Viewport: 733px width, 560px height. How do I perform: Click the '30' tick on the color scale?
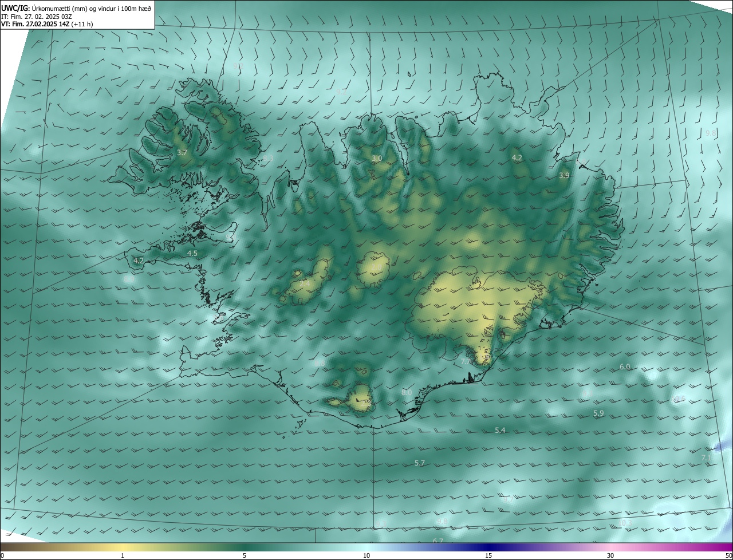pos(610,555)
